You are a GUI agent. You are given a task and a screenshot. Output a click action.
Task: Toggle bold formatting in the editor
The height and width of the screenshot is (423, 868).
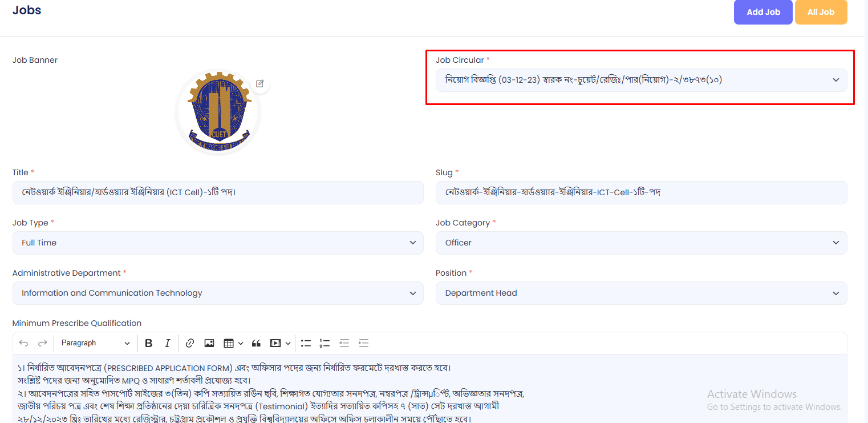click(x=149, y=343)
